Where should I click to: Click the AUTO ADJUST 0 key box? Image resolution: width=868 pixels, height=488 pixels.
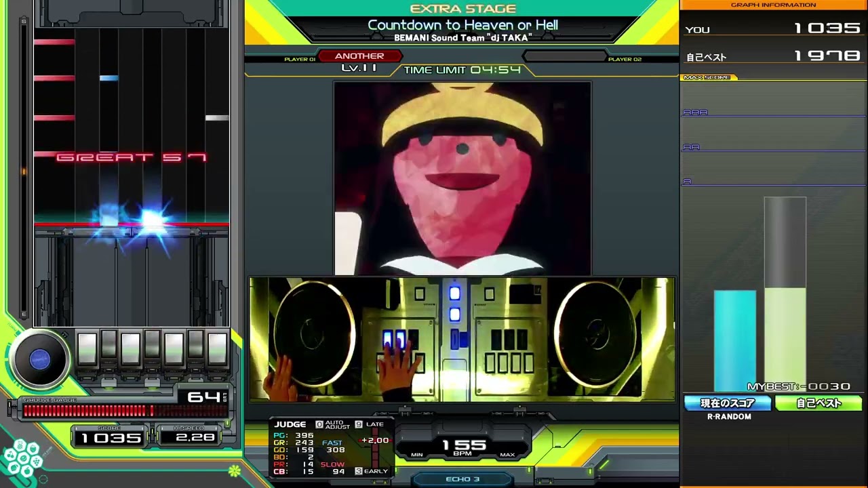point(319,424)
